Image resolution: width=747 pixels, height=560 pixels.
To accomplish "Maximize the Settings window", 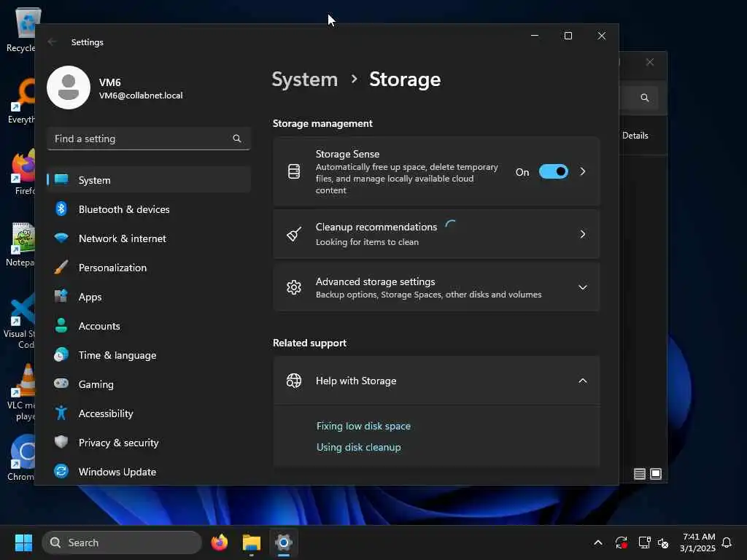I will [x=568, y=36].
